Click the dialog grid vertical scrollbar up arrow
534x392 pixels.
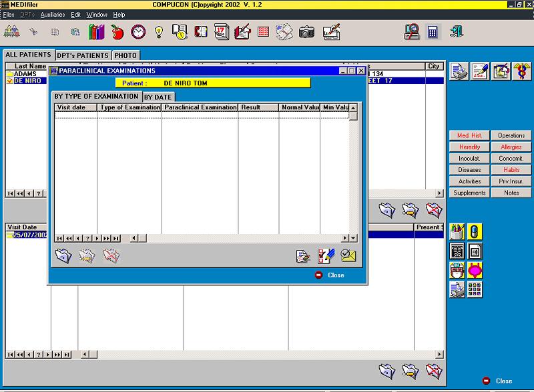point(354,107)
